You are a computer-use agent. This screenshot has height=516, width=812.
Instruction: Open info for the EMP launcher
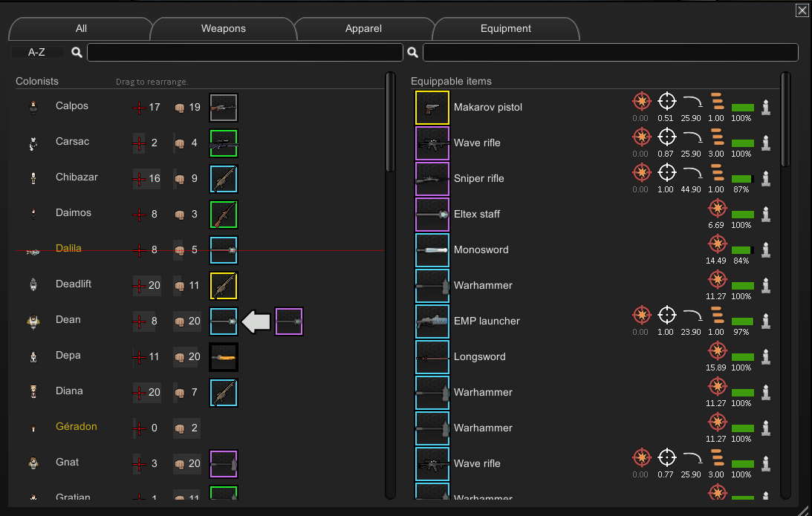point(766,321)
